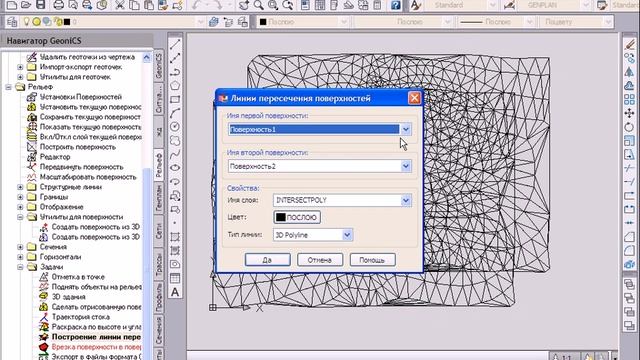
Task: Click the Paste clipboard icon
Action: coord(149,5)
